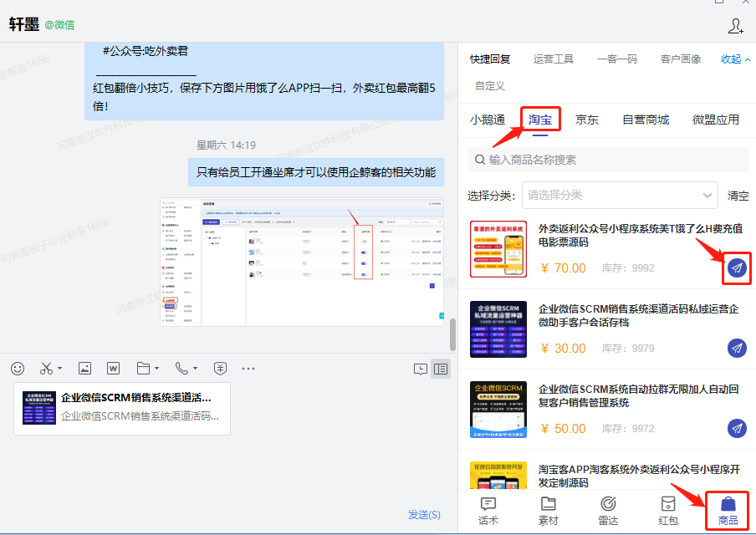Click product title 企业微信SCRM销售系统渠道活码 in list
The width and height of the screenshot is (756, 535).
pyautogui.click(x=638, y=316)
